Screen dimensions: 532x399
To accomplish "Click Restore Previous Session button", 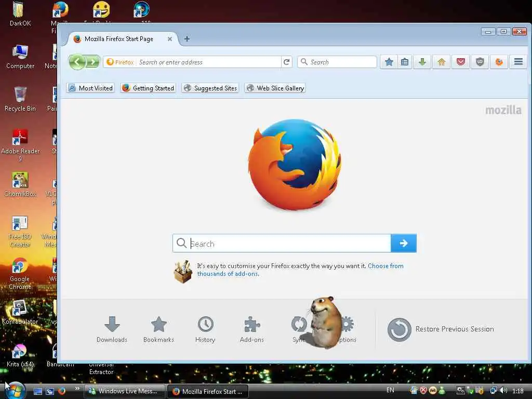I will (441, 329).
